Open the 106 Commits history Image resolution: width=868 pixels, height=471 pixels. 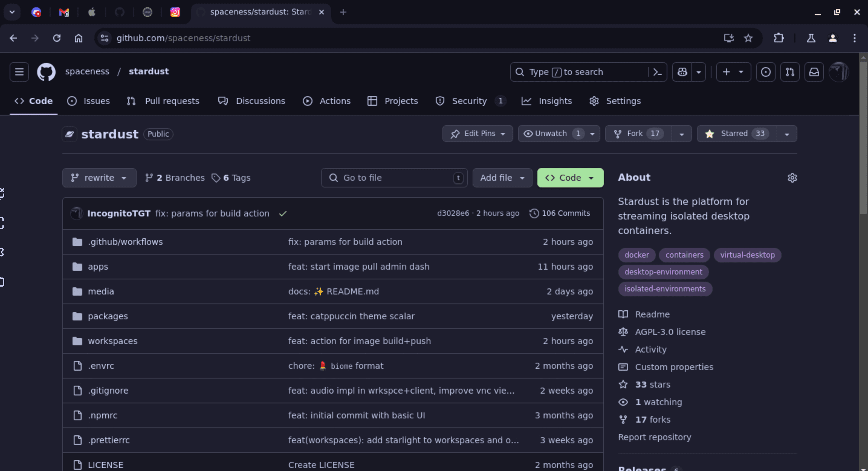tap(560, 213)
